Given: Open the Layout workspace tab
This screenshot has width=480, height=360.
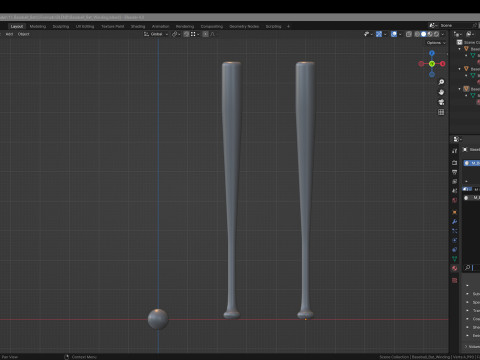Looking at the screenshot, I should (17, 26).
